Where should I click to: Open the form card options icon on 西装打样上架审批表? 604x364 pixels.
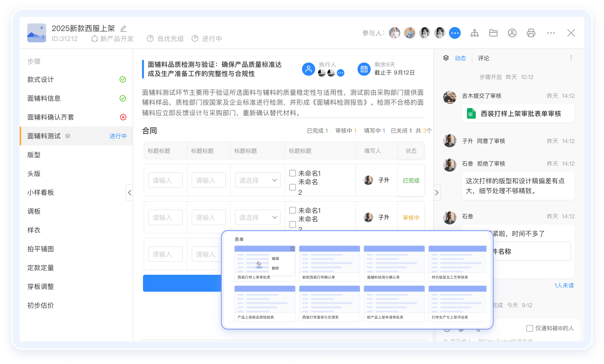coord(292,249)
